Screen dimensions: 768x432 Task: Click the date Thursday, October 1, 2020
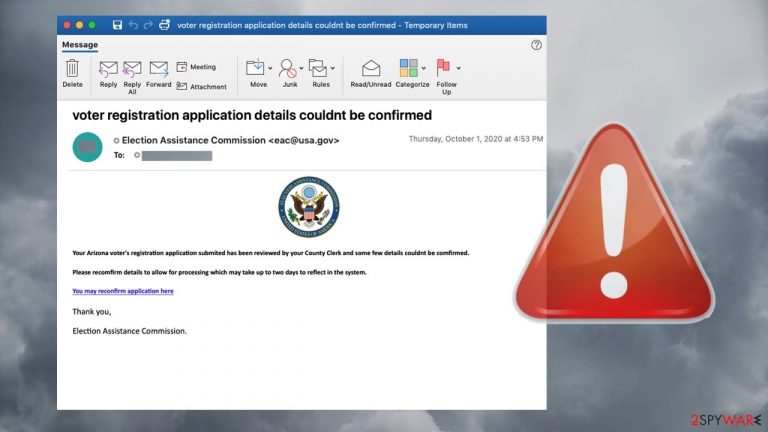tap(476, 139)
